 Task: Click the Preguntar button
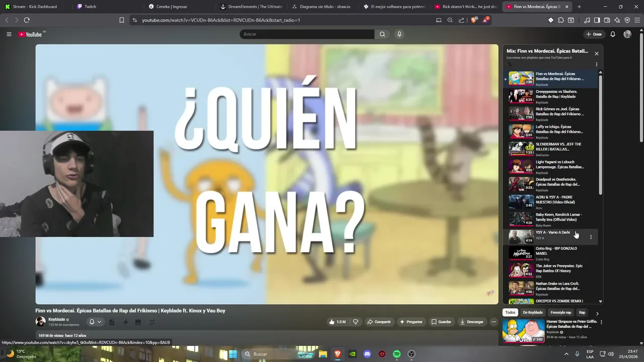[x=411, y=322]
